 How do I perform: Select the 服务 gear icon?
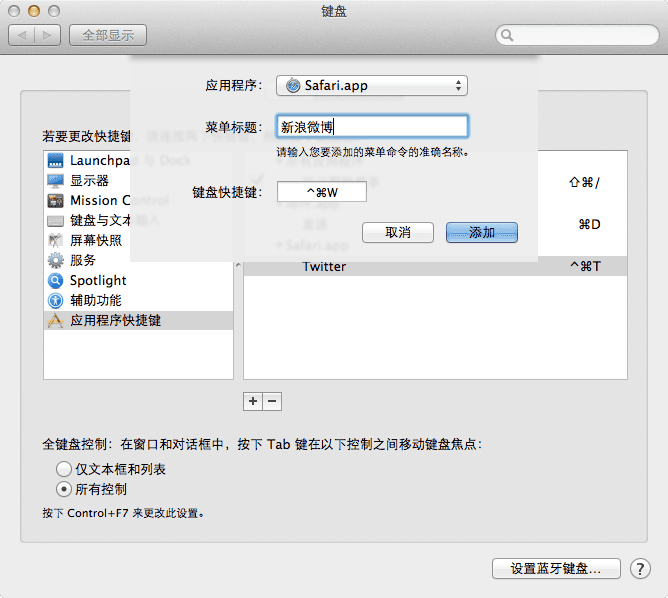tap(55, 260)
